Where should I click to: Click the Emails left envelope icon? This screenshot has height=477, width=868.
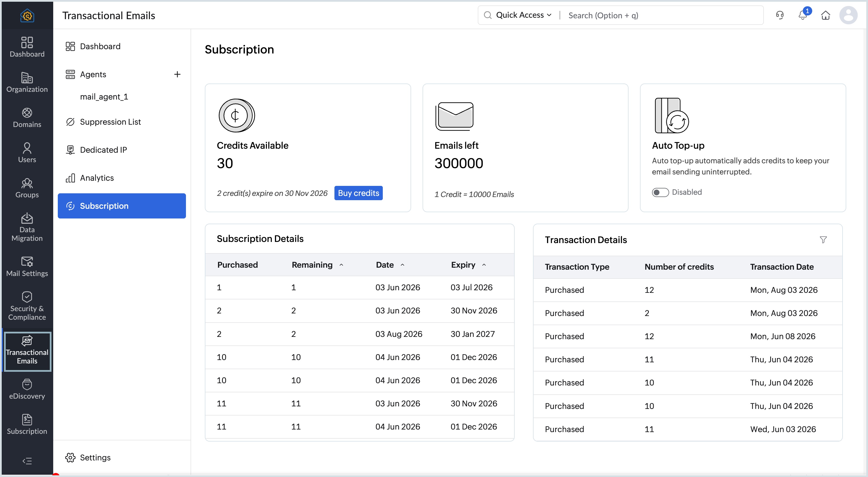454,116
